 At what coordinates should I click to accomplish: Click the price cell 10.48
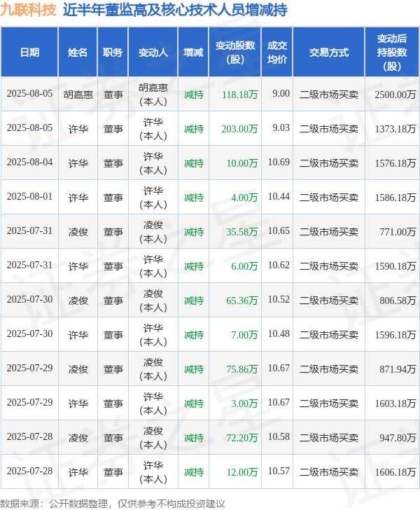click(x=279, y=334)
